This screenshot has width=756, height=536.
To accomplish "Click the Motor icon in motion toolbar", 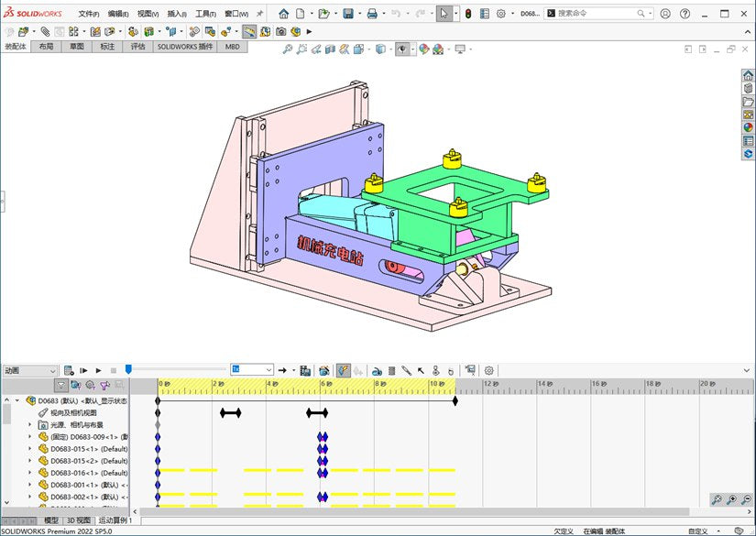I will (377, 371).
